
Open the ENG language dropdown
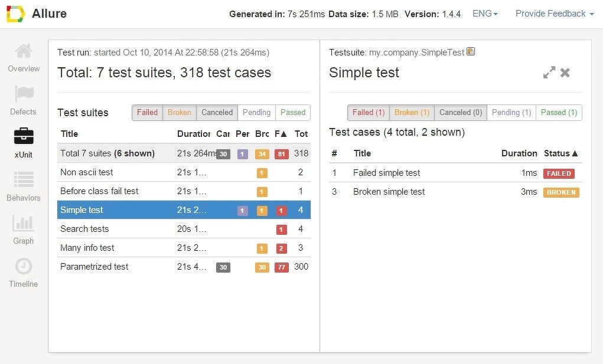click(x=485, y=14)
